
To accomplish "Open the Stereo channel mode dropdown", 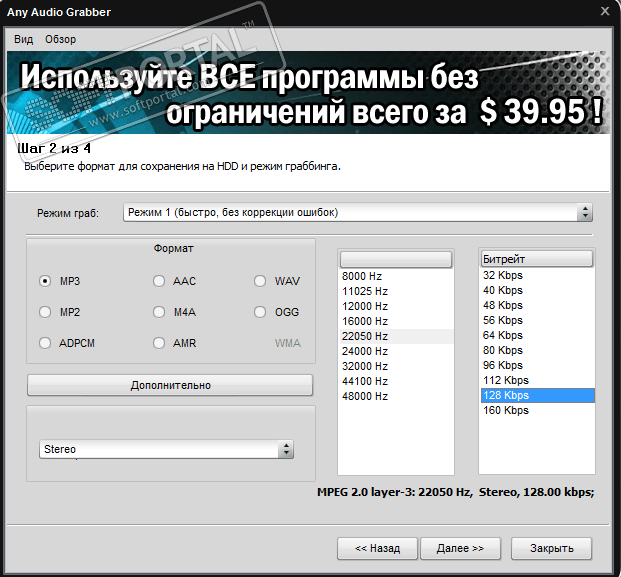I will tap(166, 449).
